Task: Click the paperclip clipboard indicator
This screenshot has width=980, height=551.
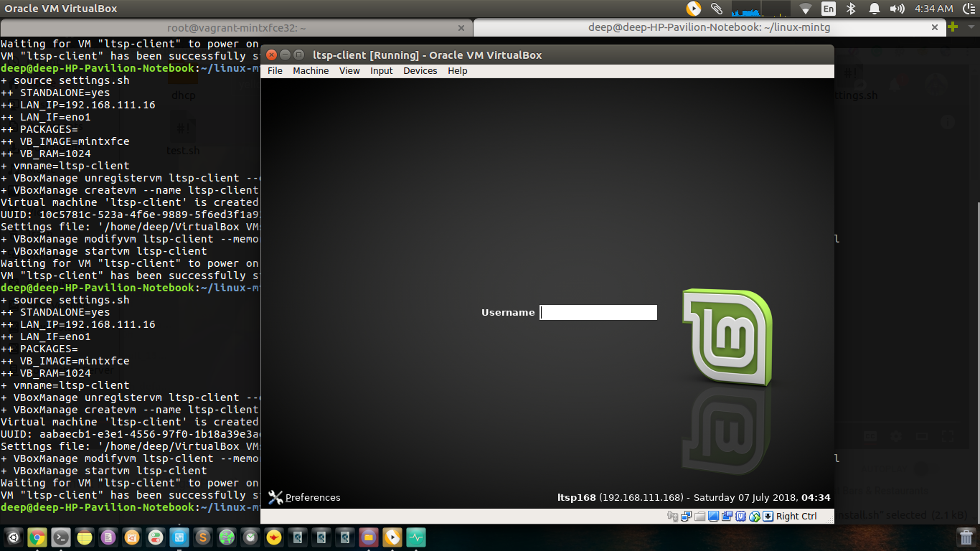Action: [x=716, y=9]
